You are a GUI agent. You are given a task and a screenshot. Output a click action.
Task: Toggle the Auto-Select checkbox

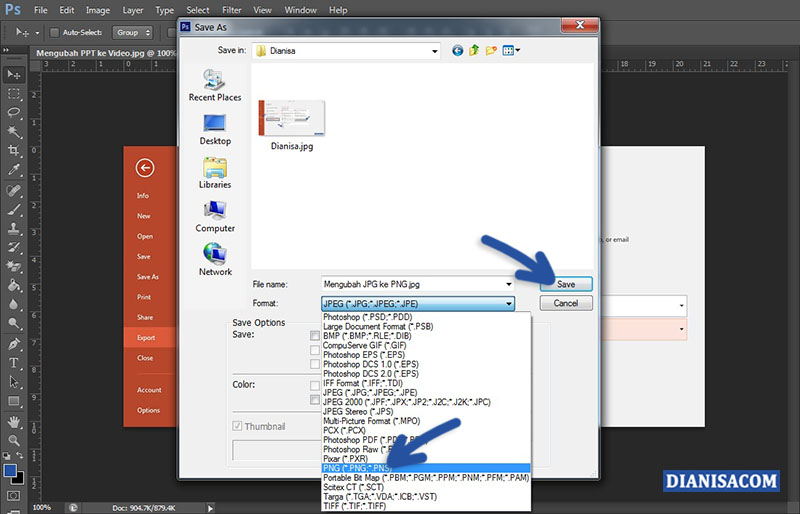[54, 33]
